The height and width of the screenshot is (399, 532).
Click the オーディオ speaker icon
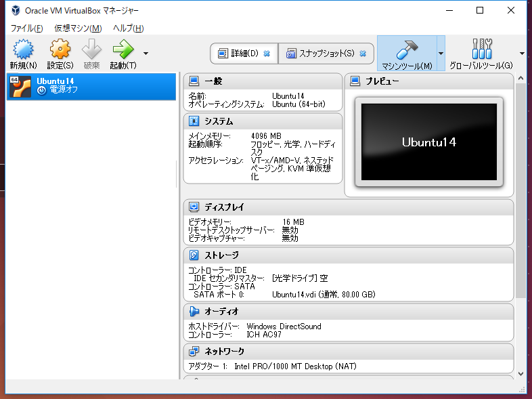tap(194, 311)
